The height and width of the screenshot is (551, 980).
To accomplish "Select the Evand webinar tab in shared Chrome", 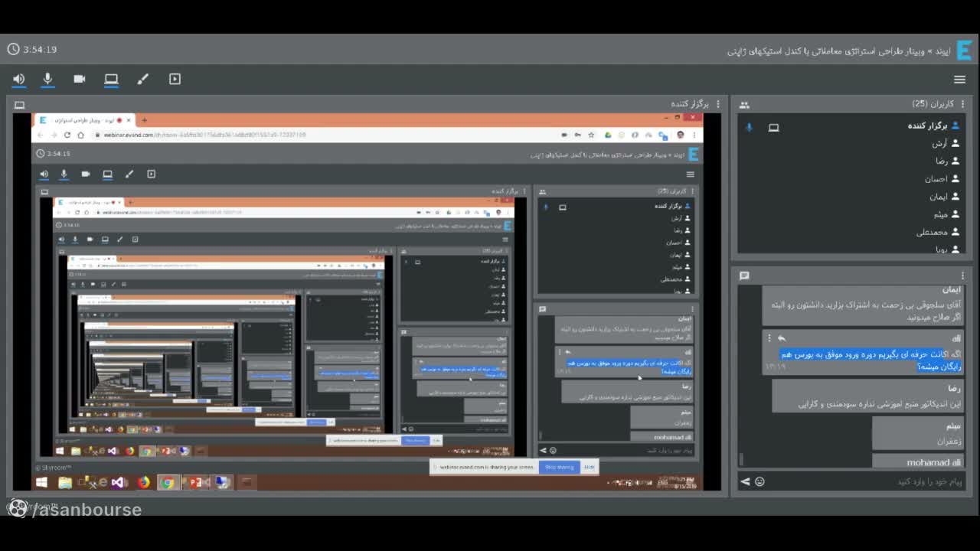I will (86, 120).
